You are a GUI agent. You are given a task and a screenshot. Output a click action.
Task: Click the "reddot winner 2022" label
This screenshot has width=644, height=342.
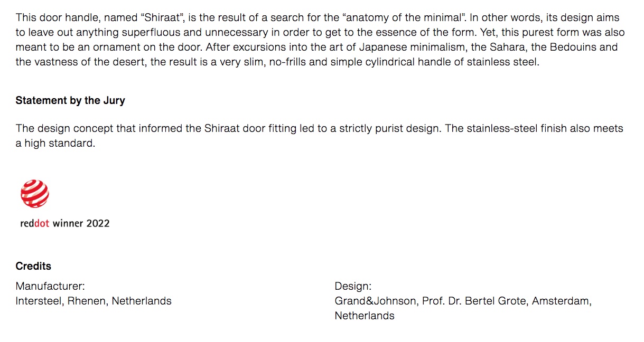[x=65, y=223]
